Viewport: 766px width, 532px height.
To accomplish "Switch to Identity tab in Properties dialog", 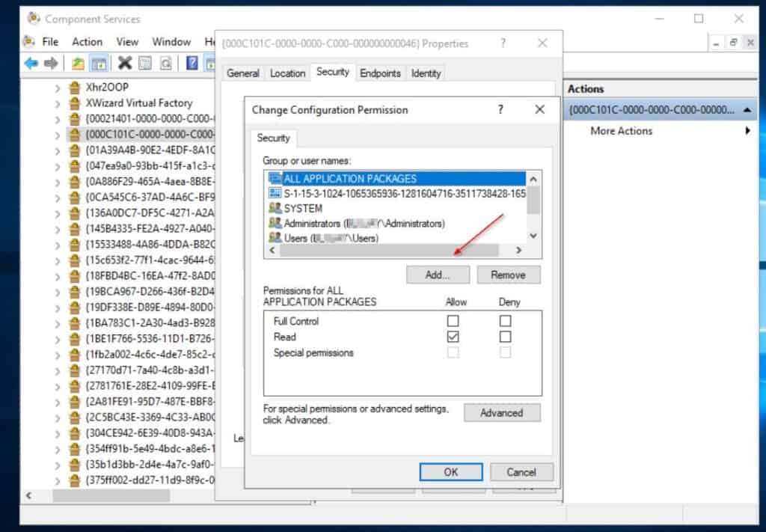I will coord(426,73).
